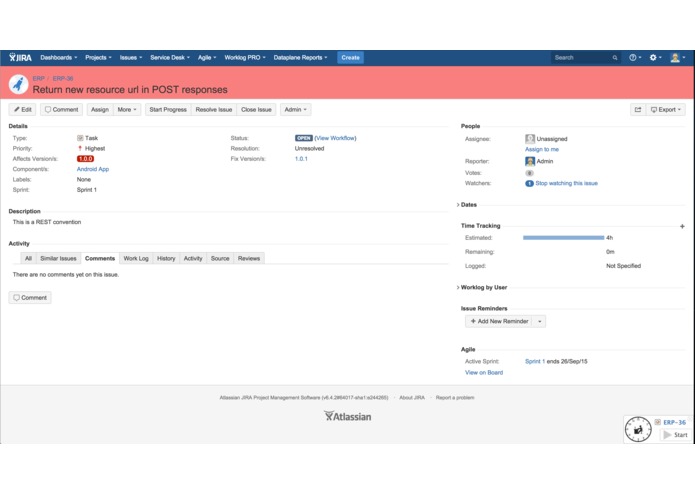This screenshot has width=695, height=494.
Task: Click the share issue icon button
Action: click(x=638, y=109)
